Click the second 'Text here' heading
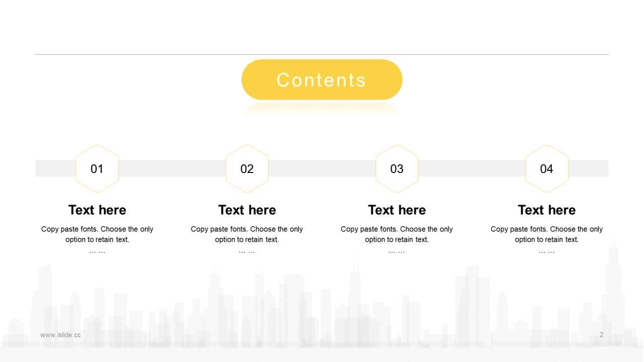Viewport: 644px width, 362px height. tap(247, 210)
